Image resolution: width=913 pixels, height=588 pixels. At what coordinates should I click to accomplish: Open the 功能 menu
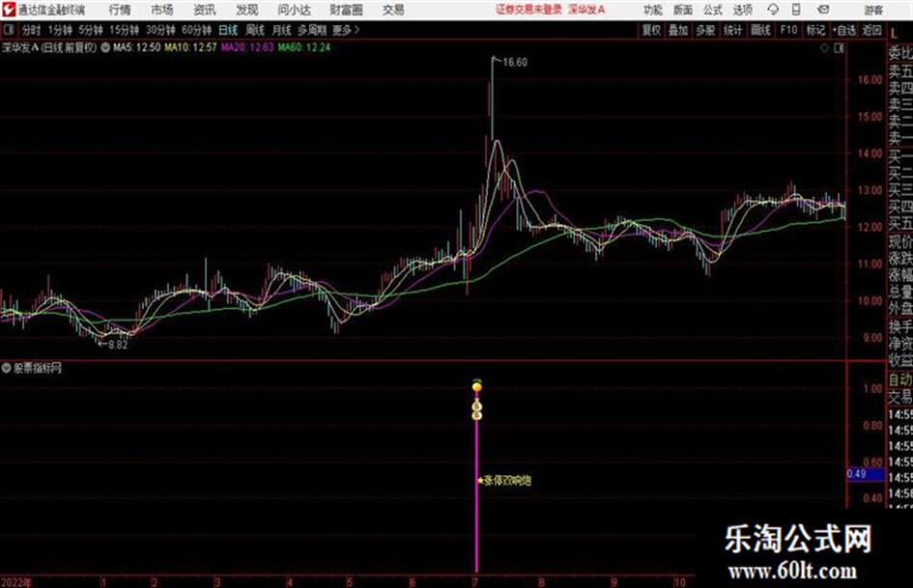click(x=653, y=10)
